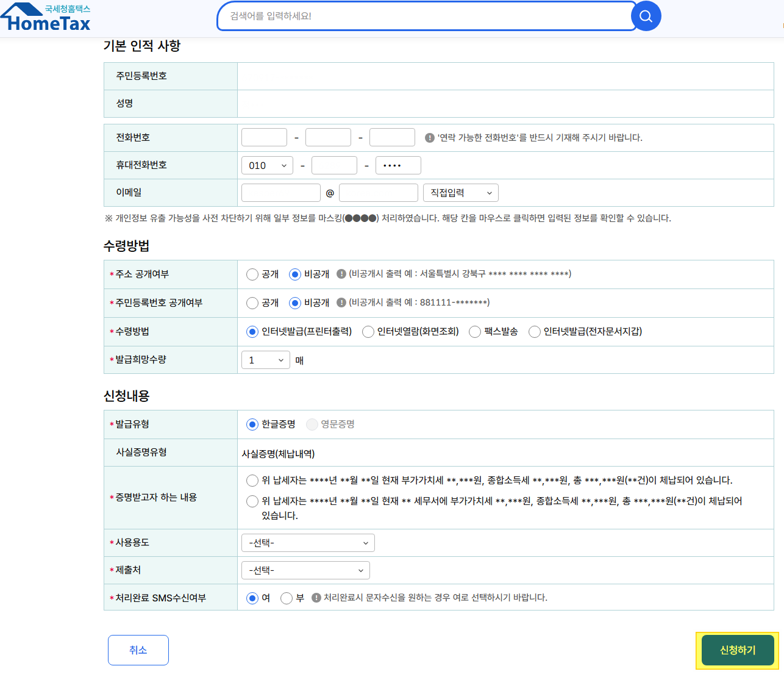Click the 신청내용 section heading
This screenshot has width=784, height=677.
(x=126, y=396)
